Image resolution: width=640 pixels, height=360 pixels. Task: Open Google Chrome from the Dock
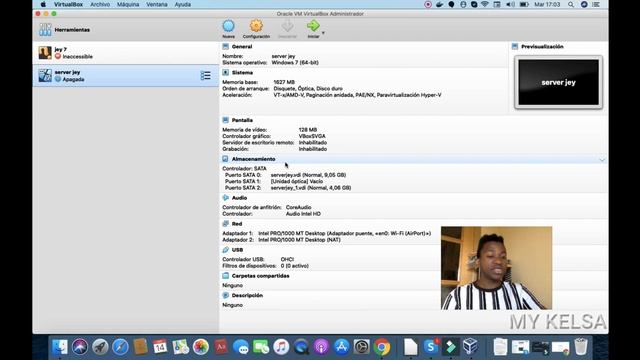[x=382, y=347]
